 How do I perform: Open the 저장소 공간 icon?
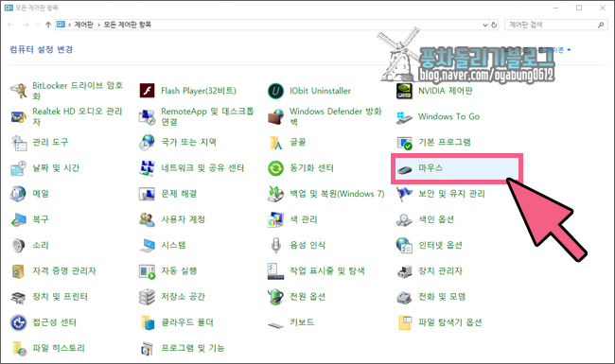[147, 297]
